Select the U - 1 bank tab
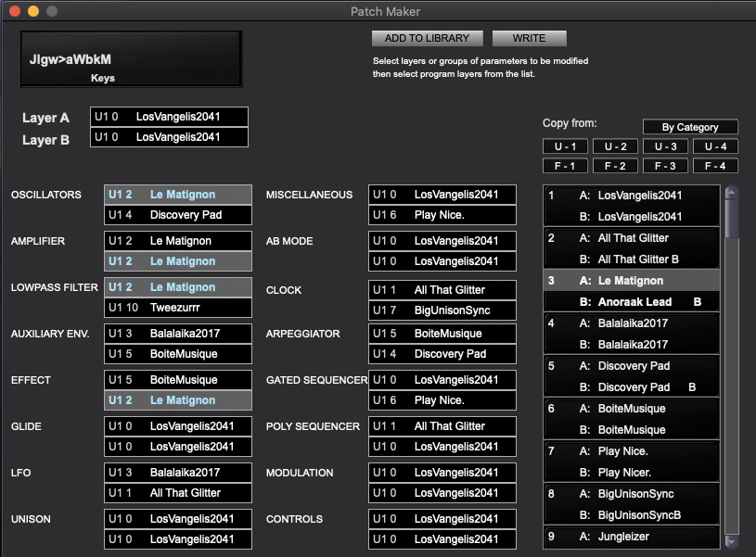The height and width of the screenshot is (557, 756). (566, 146)
